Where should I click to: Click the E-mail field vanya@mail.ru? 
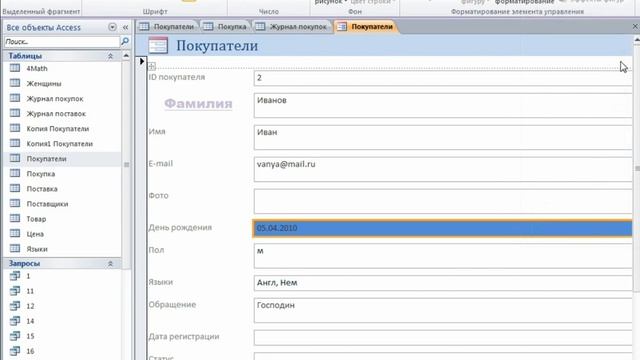[443, 169]
